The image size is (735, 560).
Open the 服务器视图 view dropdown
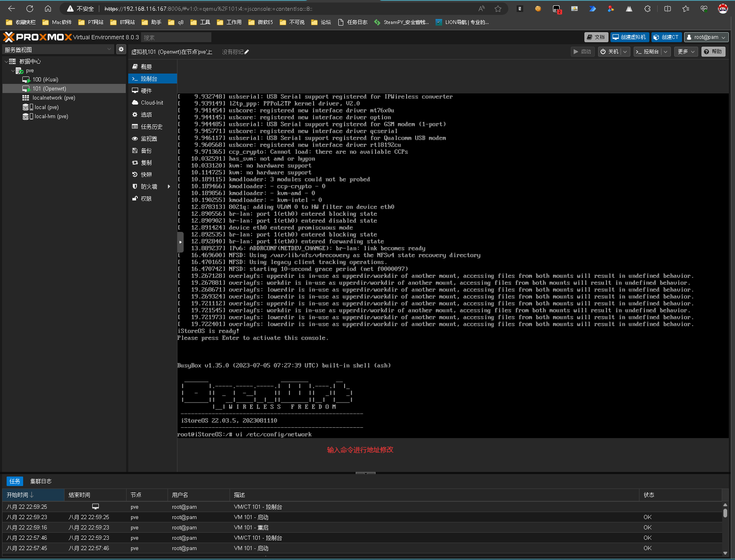click(58, 50)
